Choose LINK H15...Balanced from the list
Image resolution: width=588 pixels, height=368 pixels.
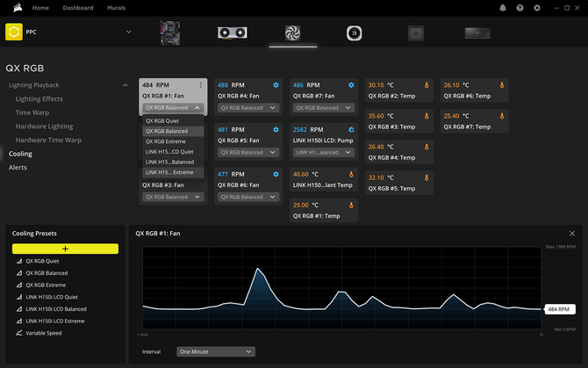[173, 162]
